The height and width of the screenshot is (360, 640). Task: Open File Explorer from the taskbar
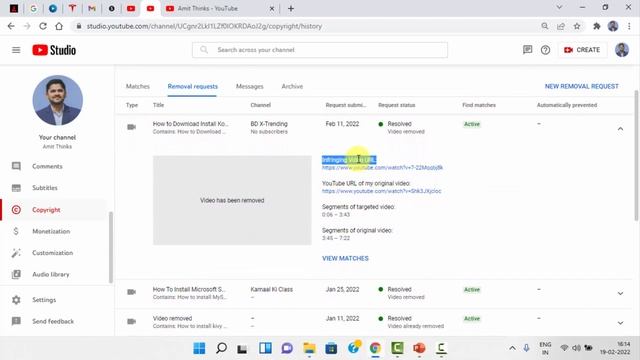click(309, 348)
